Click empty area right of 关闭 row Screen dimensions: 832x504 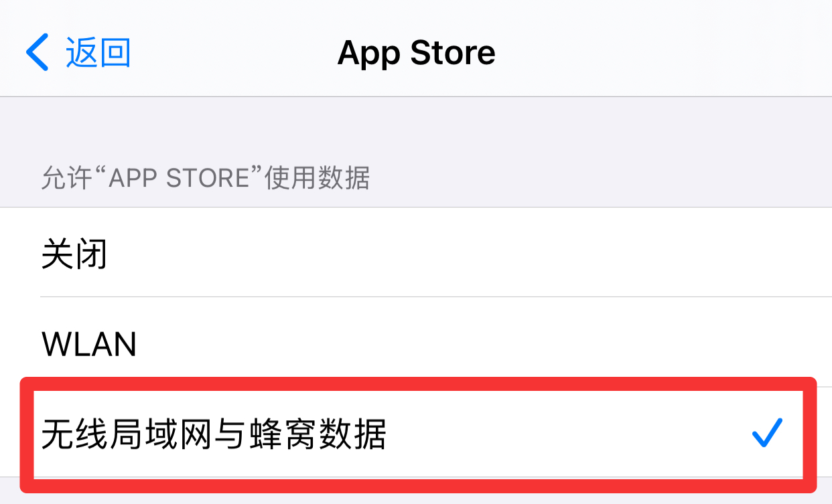pos(469,252)
